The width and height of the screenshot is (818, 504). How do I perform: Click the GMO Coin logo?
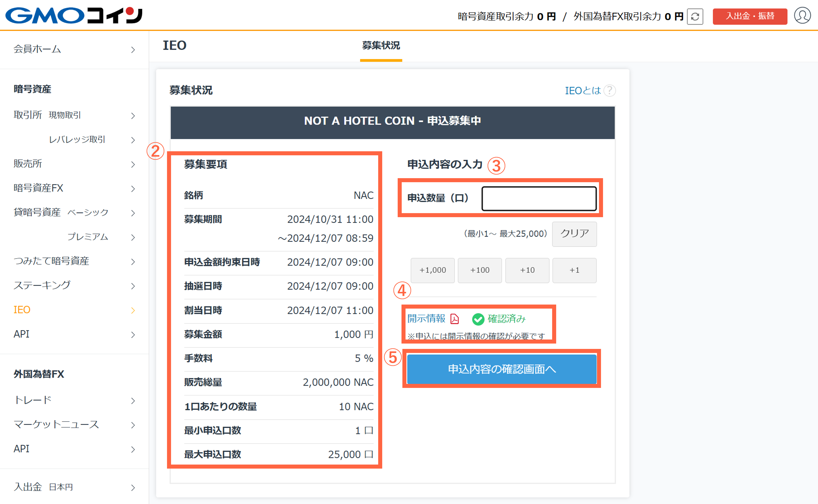(74, 15)
